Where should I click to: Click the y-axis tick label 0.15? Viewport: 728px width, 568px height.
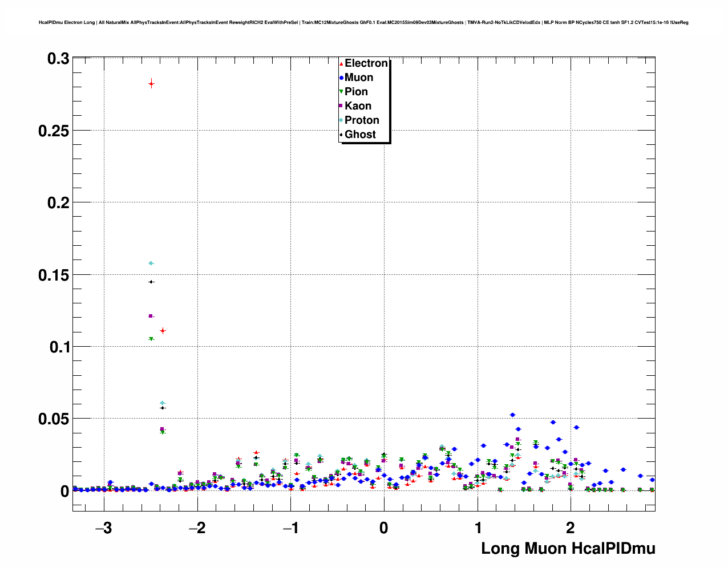(54, 275)
